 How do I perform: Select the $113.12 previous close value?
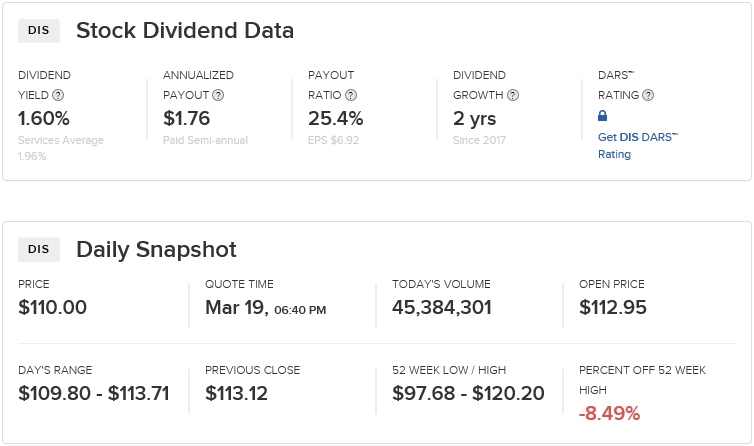pyautogui.click(x=236, y=394)
